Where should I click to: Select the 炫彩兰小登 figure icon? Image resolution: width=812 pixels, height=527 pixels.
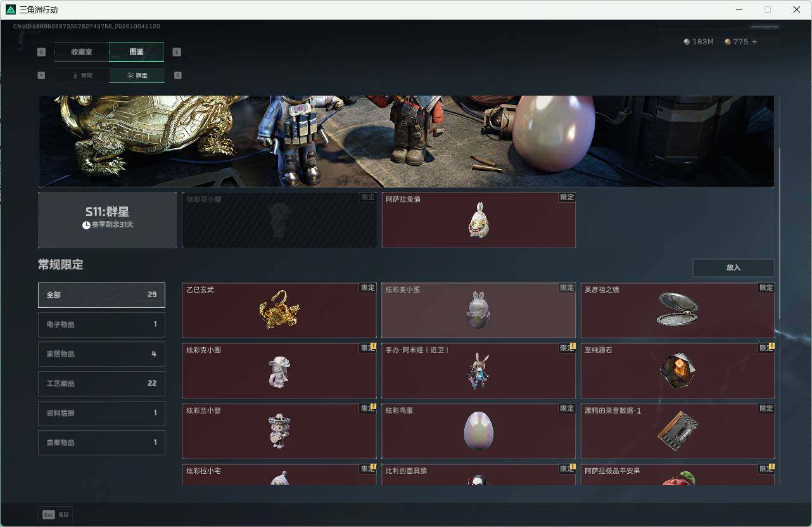tap(279, 431)
